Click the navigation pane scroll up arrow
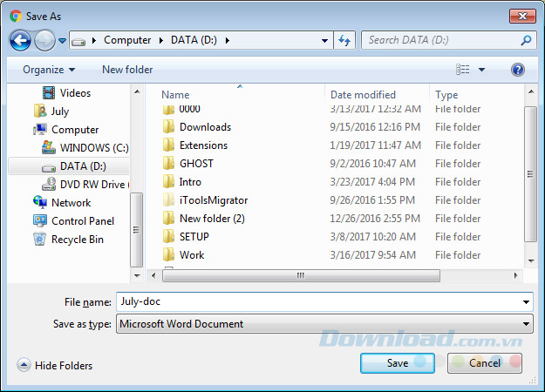Image resolution: width=545 pixels, height=392 pixels. coord(137,91)
